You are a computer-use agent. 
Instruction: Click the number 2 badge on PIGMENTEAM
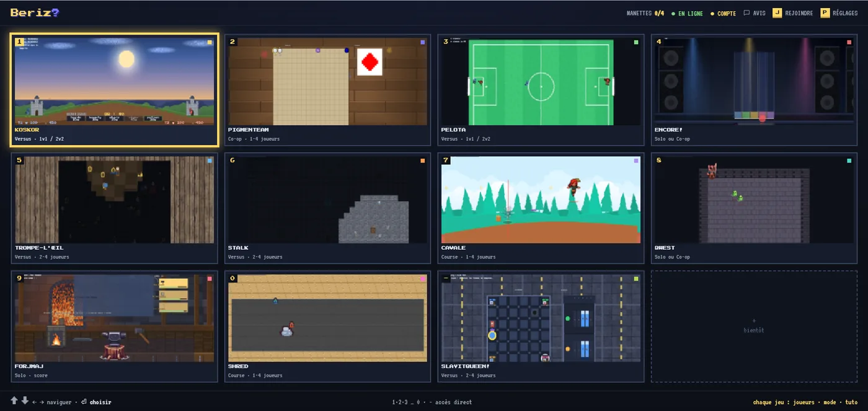point(232,42)
